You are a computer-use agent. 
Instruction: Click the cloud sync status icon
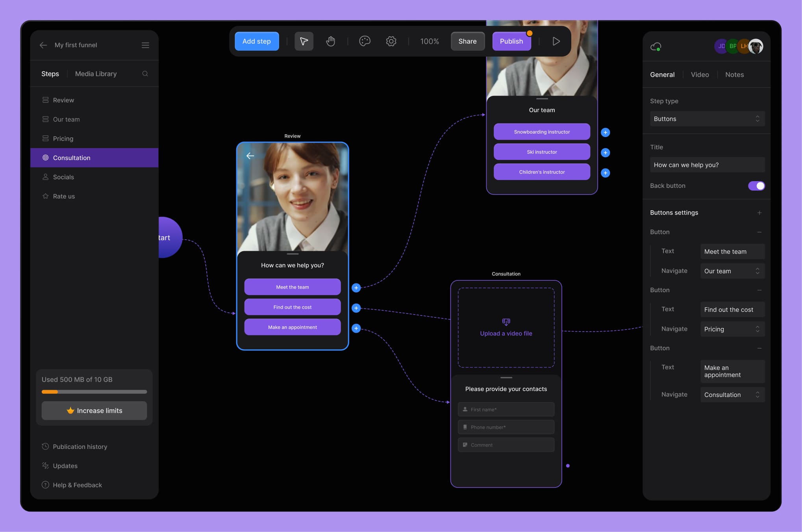(656, 47)
